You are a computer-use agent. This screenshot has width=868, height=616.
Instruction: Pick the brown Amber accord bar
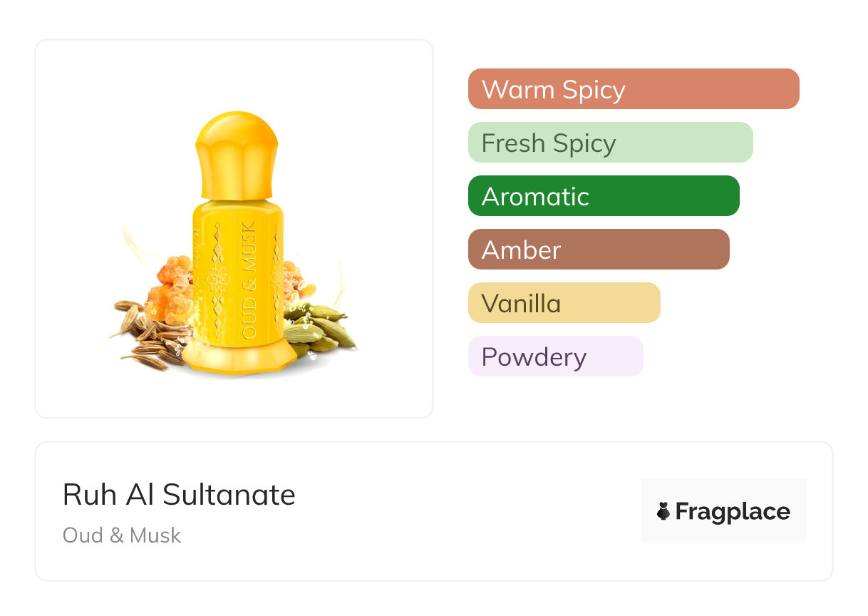[598, 250]
